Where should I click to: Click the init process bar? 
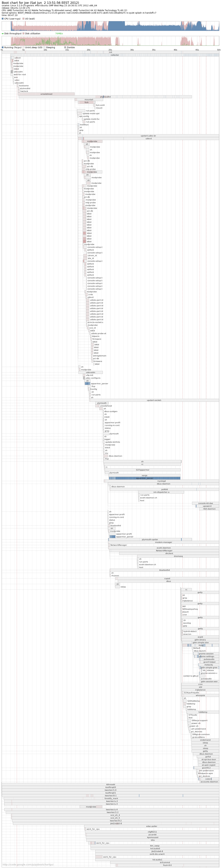click(110, 52)
